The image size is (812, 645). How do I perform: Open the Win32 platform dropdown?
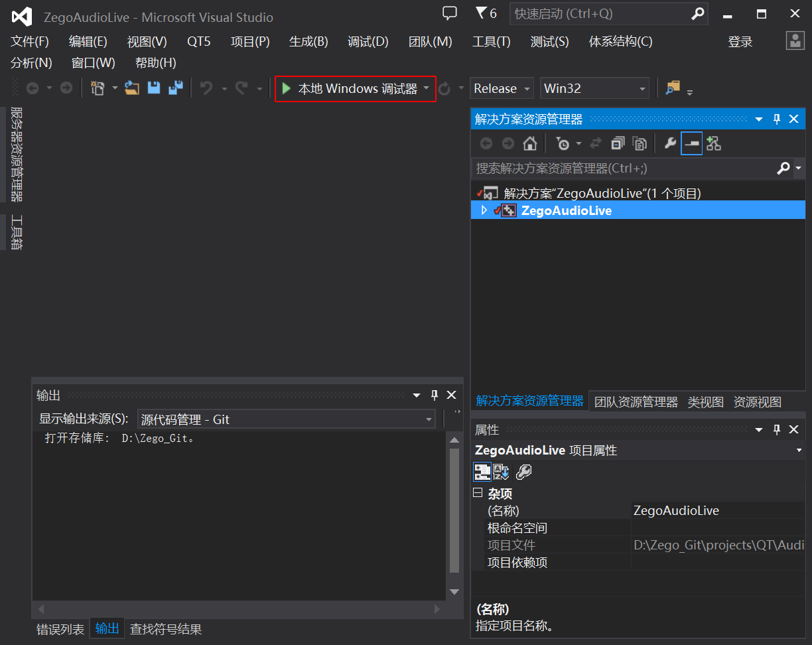pos(594,88)
